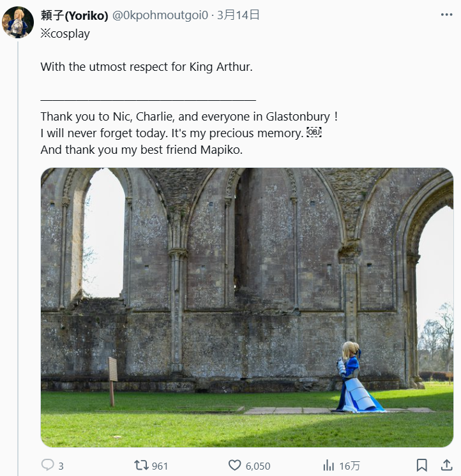The image size is (461, 476).
Task: Bookmark this post
Action: (x=421, y=465)
